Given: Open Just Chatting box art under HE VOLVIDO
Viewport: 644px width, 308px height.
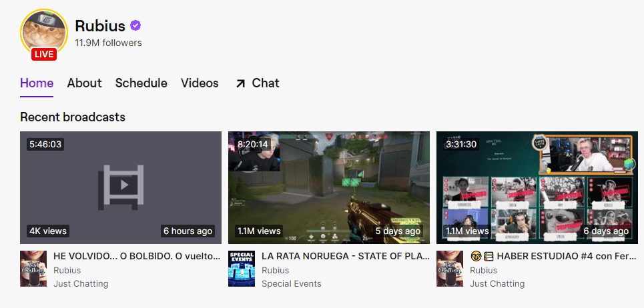Looking at the screenshot, I should point(33,269).
